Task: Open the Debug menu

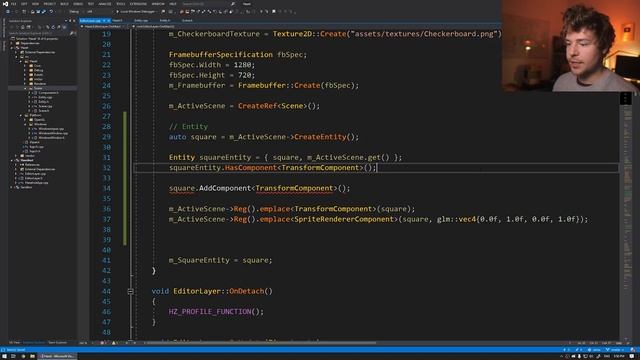Action: click(x=78, y=4)
